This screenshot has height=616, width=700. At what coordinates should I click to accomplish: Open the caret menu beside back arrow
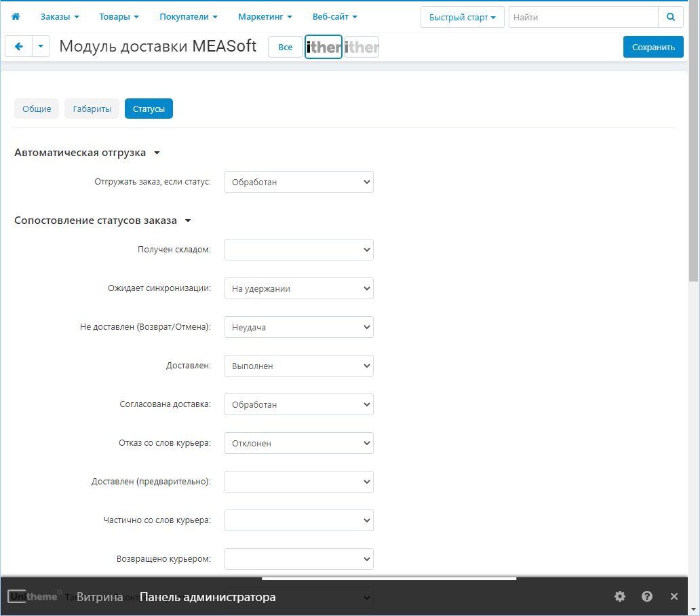(x=41, y=46)
